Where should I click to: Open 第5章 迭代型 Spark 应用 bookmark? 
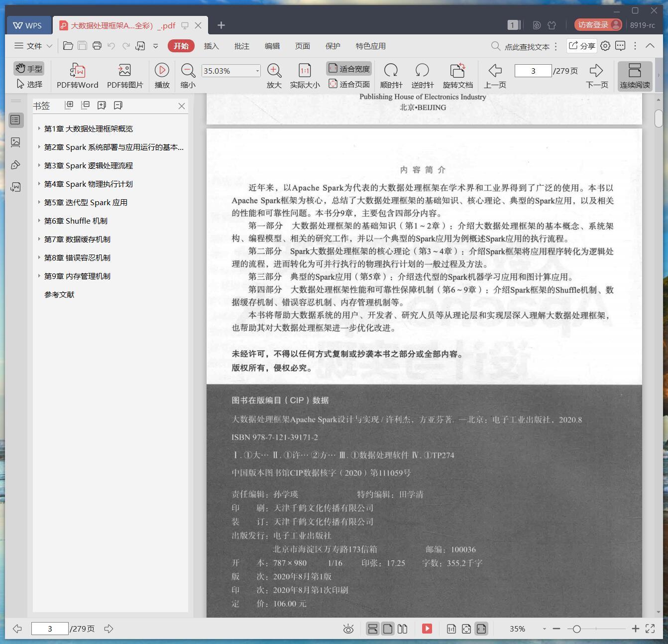click(86, 202)
